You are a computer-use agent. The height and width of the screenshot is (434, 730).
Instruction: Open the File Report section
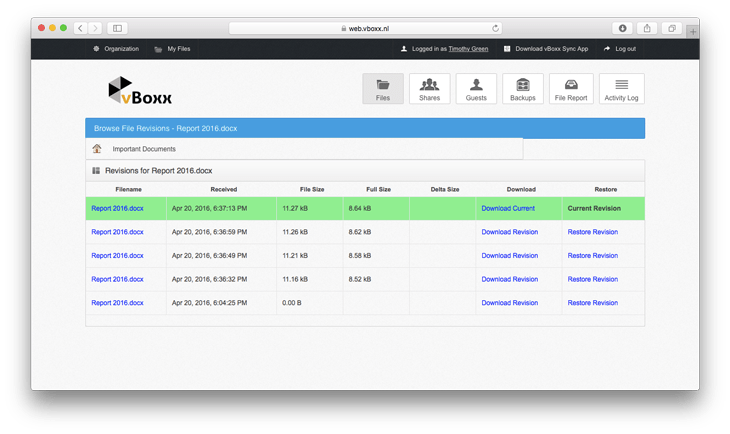571,89
